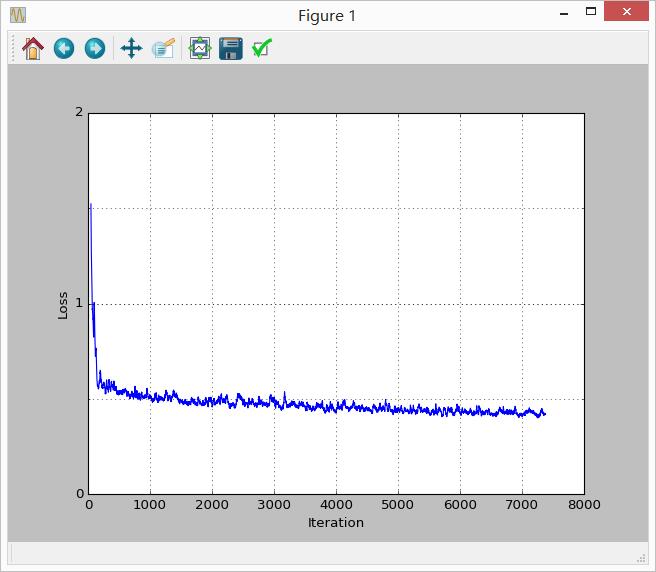Screen dimensions: 656x572
Task: Click the 'Loss' y-axis label
Action: (x=63, y=304)
